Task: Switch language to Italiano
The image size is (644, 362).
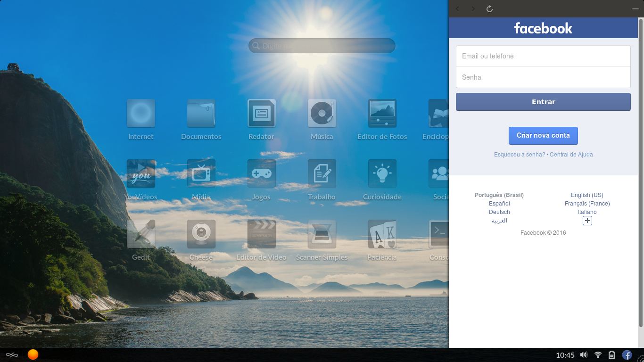Action: pos(587,212)
